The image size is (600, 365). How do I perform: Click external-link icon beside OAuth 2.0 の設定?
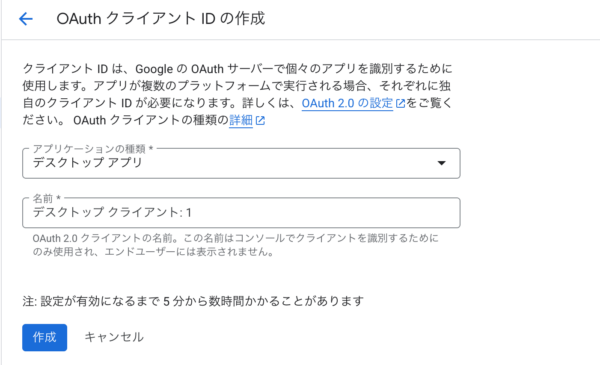[x=400, y=103]
